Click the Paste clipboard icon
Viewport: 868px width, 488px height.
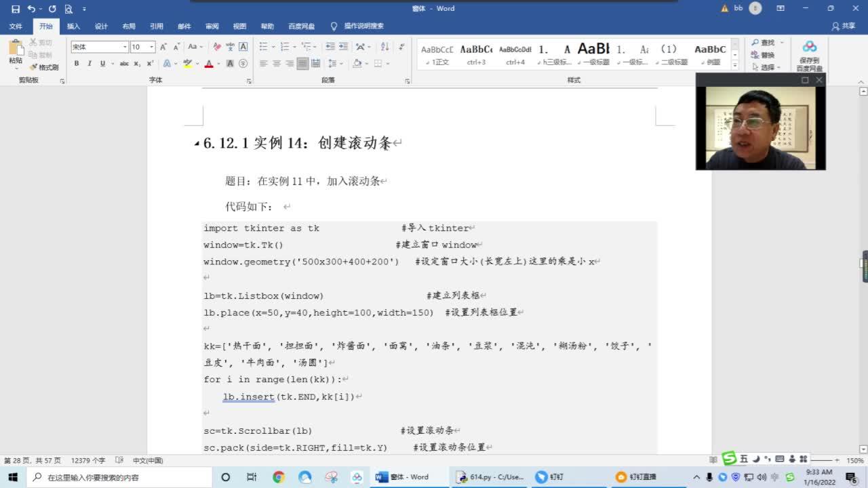(x=16, y=47)
